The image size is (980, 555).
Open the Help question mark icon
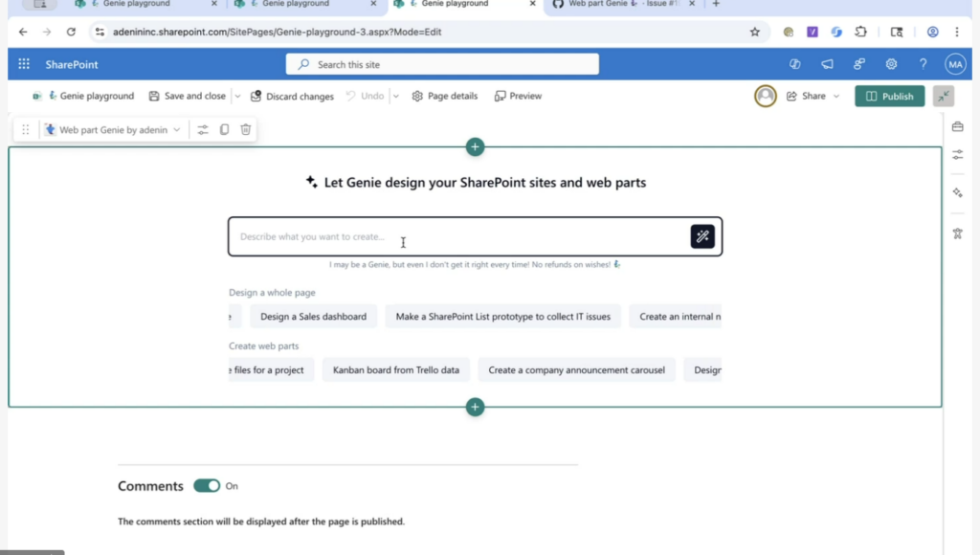[x=923, y=64]
